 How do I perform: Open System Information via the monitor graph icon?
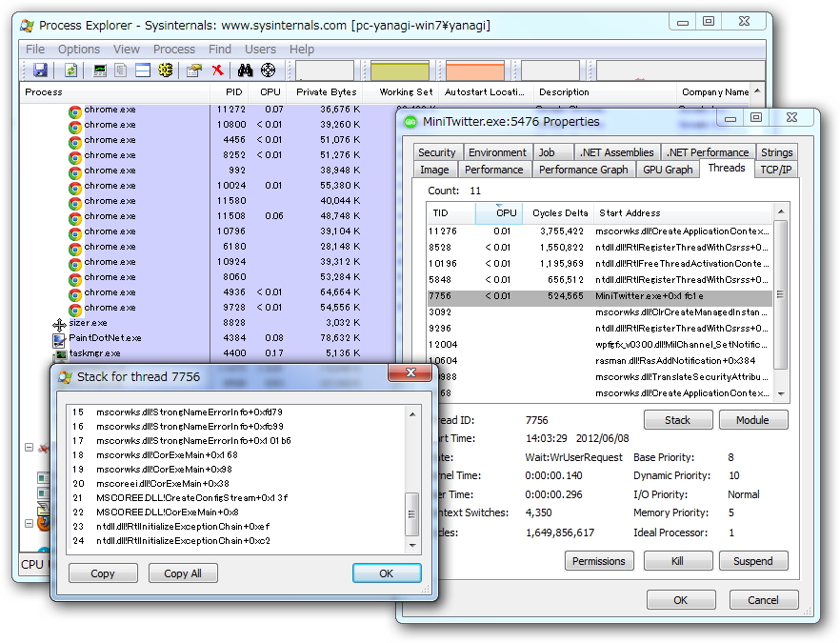pyautogui.click(x=100, y=70)
